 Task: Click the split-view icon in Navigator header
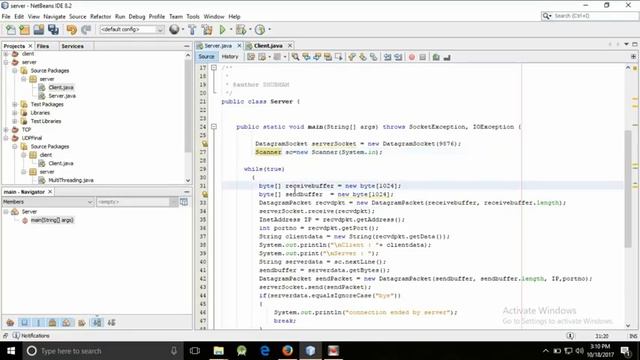pyautogui.click(x=184, y=202)
